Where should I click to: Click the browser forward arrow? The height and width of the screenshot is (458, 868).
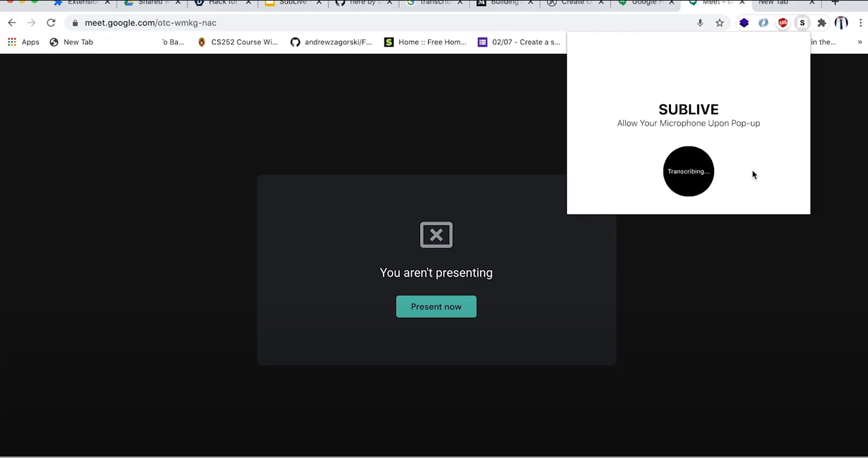click(x=31, y=23)
